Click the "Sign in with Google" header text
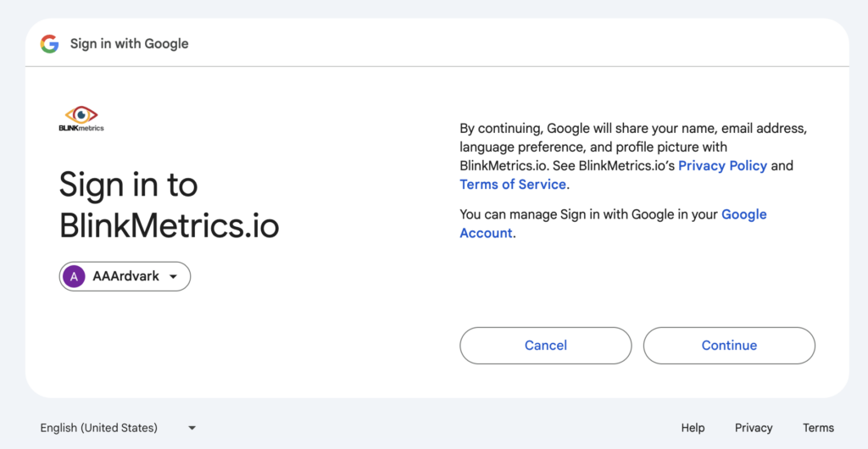This screenshot has height=449, width=868. coord(129,44)
